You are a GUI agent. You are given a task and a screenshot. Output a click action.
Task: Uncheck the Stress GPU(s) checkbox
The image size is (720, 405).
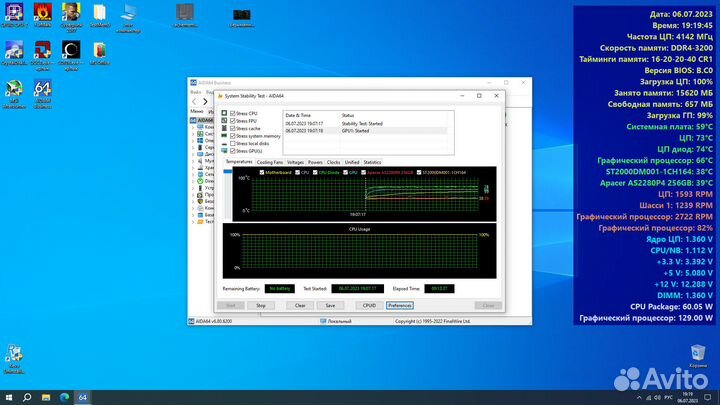click(233, 151)
